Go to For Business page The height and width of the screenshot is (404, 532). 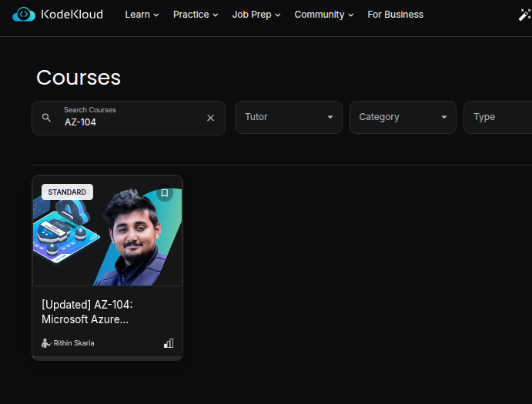pos(395,15)
